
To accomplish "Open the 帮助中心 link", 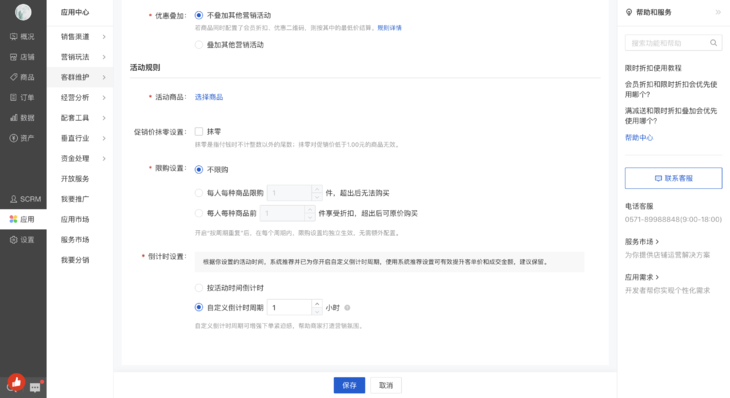I will (x=639, y=137).
